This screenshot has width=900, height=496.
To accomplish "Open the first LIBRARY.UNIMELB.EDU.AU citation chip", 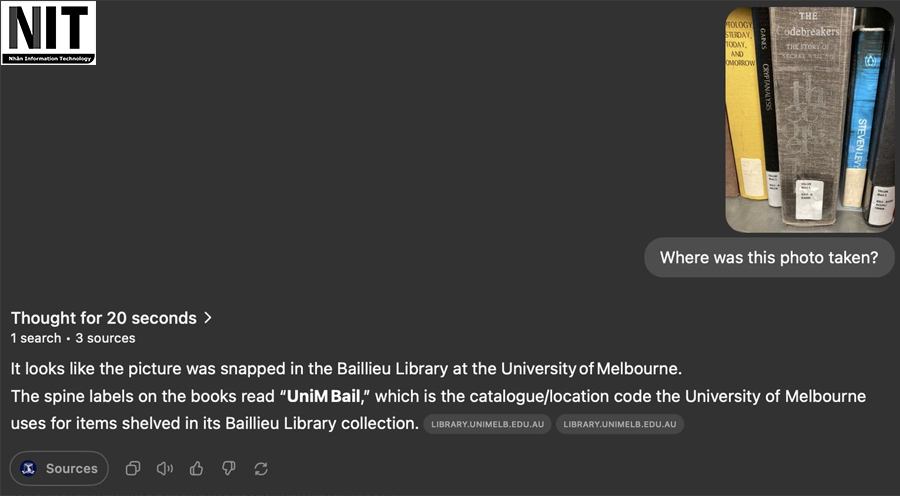I will pos(487,424).
